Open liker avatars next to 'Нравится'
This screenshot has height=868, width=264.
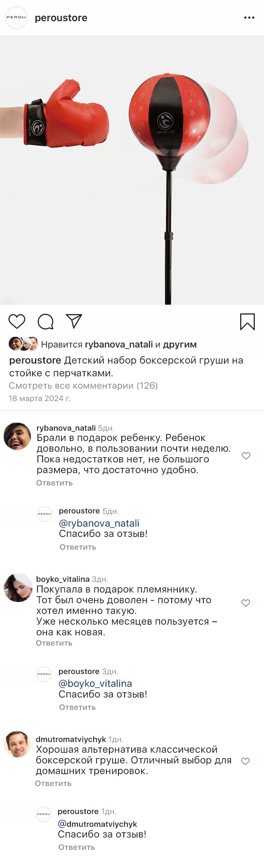tap(23, 343)
